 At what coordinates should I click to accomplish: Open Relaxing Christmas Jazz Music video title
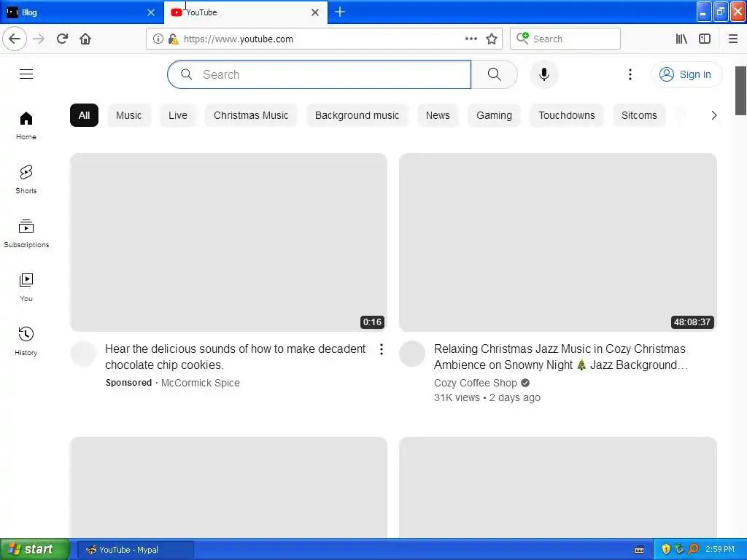tap(560, 357)
